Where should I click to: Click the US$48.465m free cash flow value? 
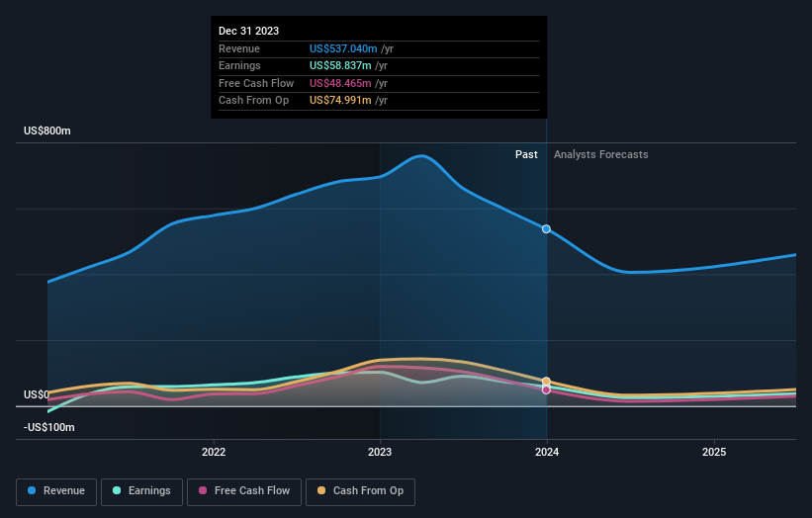click(340, 83)
